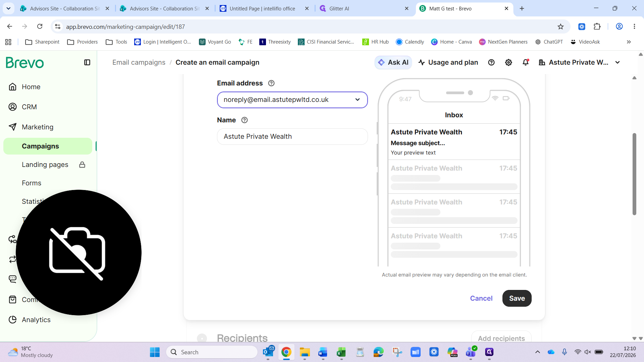Open the Chrome apps grid in bookmarks bar

[x=8, y=42]
